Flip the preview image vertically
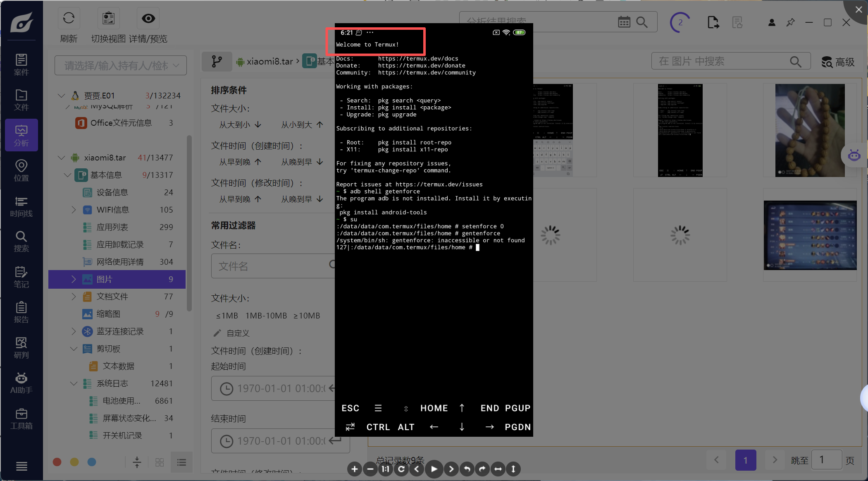Image resolution: width=868 pixels, height=481 pixels. pos(513,469)
